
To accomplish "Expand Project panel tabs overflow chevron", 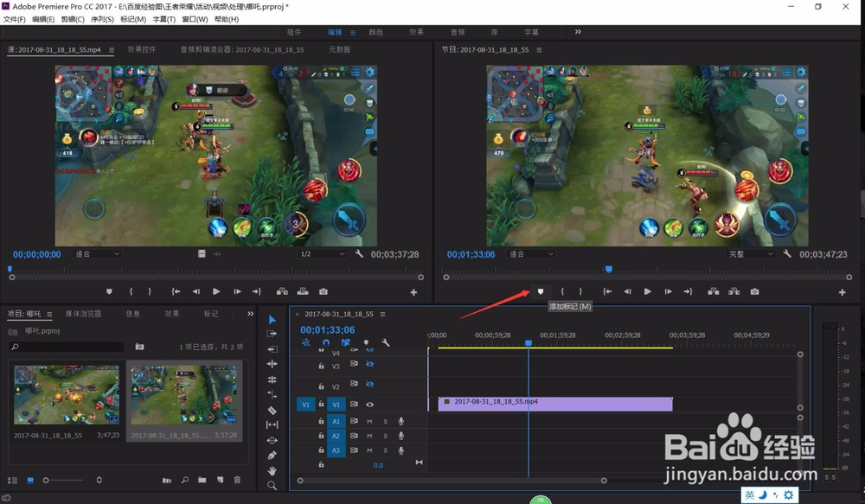I will [250, 314].
